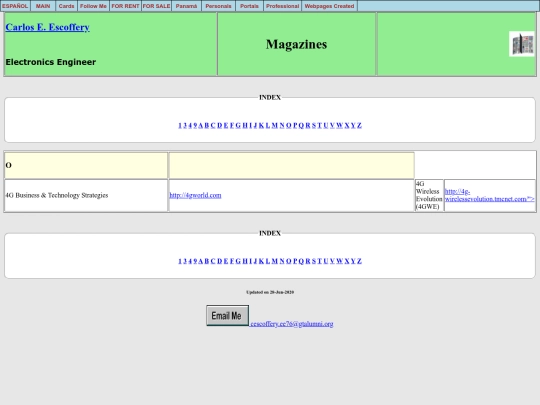
Task: Jump to letter X in lower INDEX
Action: pos(347,261)
